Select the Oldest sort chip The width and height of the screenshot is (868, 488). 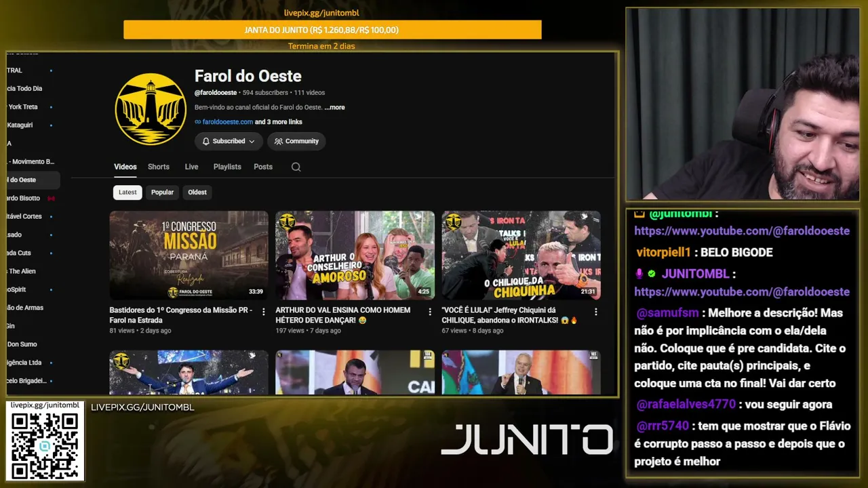197,192
